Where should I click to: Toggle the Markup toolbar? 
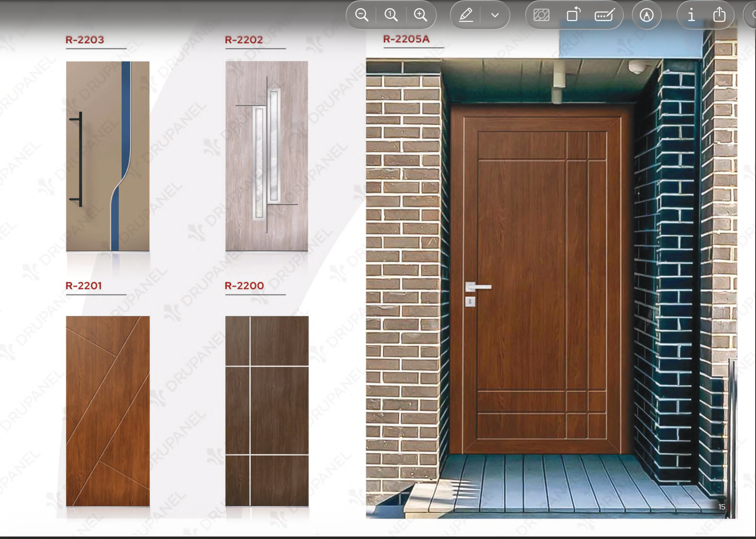pyautogui.click(x=646, y=15)
